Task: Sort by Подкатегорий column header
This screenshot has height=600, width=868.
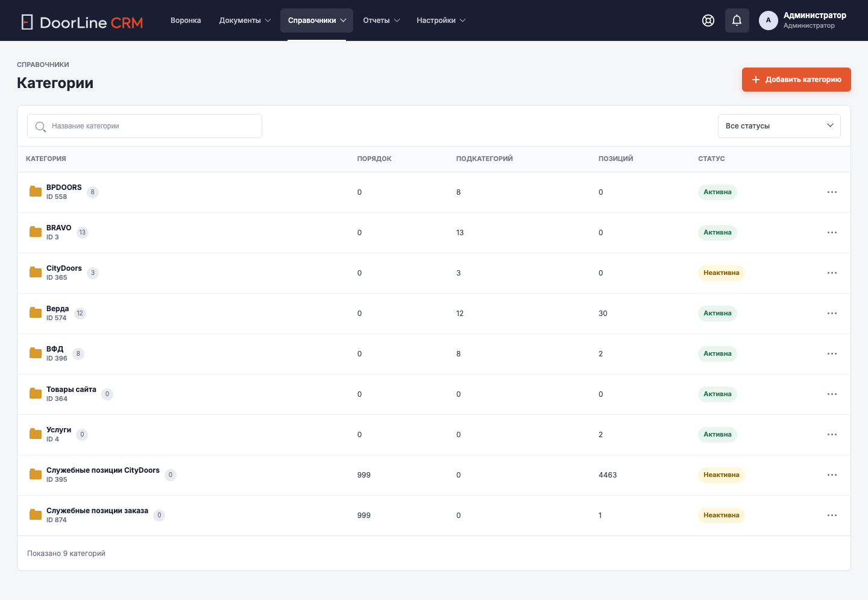Action: 485,159
